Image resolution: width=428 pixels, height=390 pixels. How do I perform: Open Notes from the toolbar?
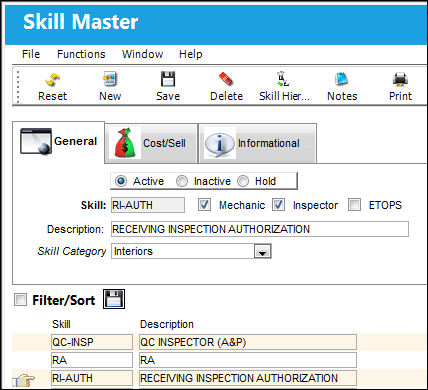pyautogui.click(x=342, y=87)
